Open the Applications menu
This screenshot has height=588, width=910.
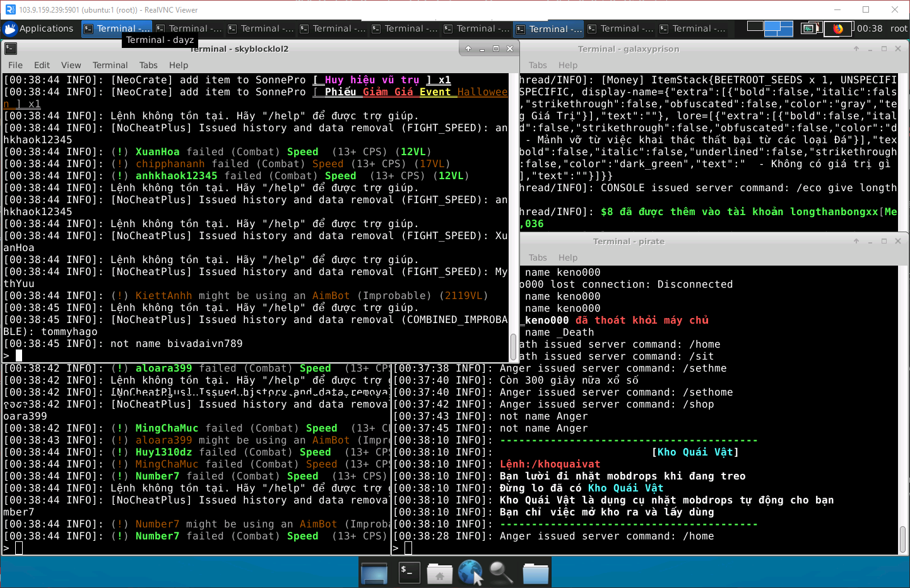(x=38, y=28)
